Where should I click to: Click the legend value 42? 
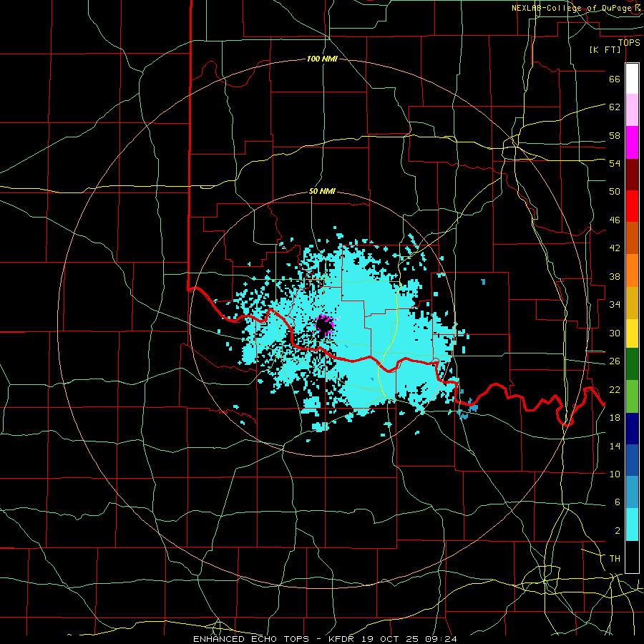[x=615, y=248]
